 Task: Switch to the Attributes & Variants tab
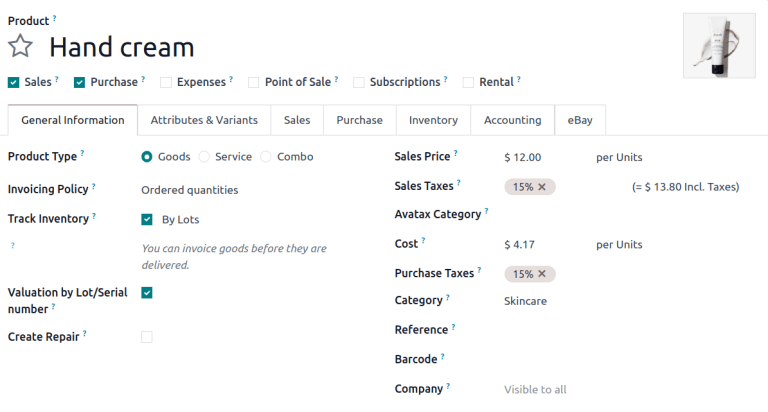[204, 120]
